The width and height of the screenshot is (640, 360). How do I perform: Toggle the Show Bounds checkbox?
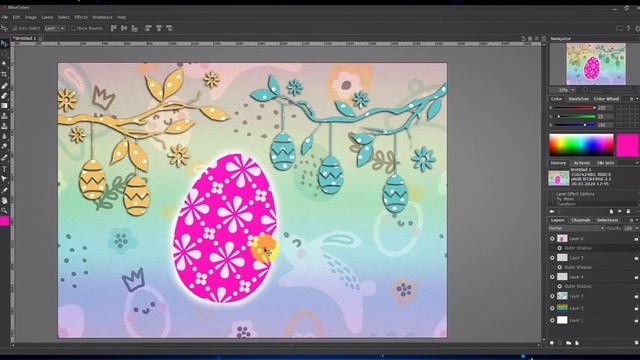[73, 28]
